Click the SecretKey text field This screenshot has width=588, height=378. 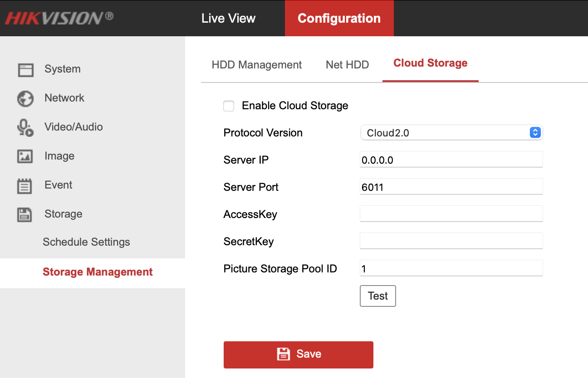[x=451, y=241]
